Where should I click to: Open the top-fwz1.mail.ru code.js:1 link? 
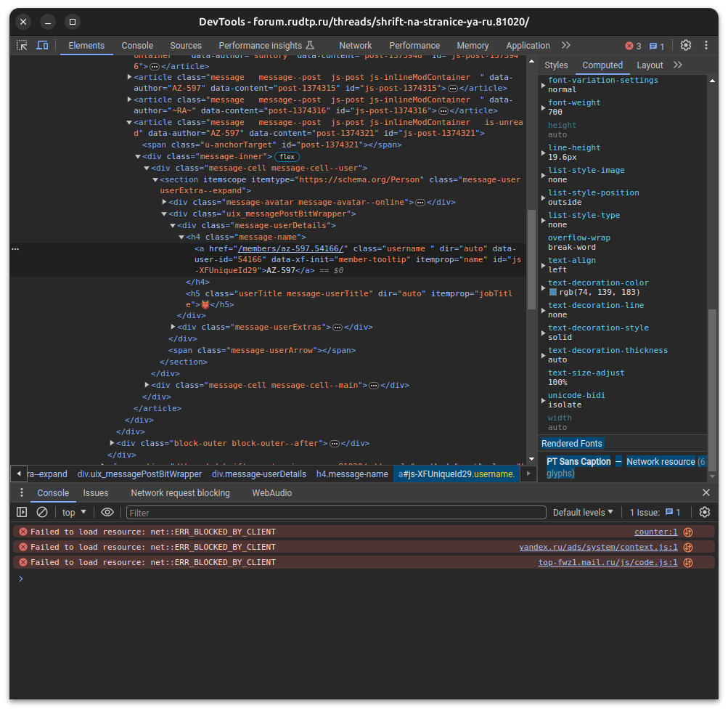[x=608, y=562]
